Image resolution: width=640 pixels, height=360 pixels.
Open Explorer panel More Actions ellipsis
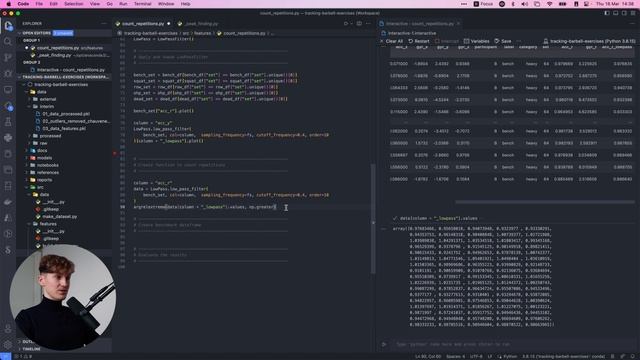(x=104, y=24)
